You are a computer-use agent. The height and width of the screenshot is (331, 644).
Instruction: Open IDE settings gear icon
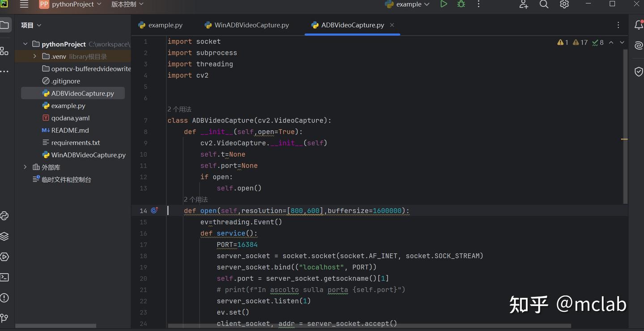(564, 4)
